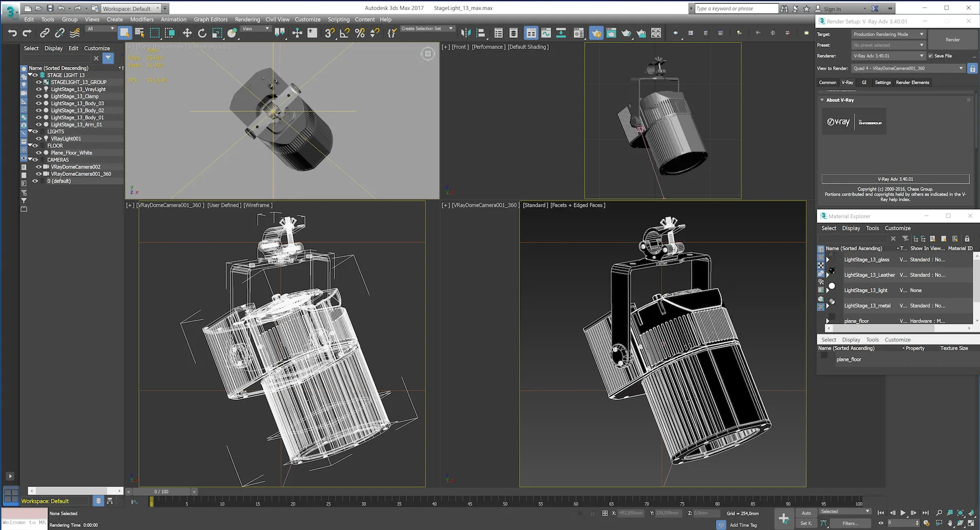Open Render Setup teapot icon
This screenshot has width=980, height=530.
pyautogui.click(x=596, y=33)
